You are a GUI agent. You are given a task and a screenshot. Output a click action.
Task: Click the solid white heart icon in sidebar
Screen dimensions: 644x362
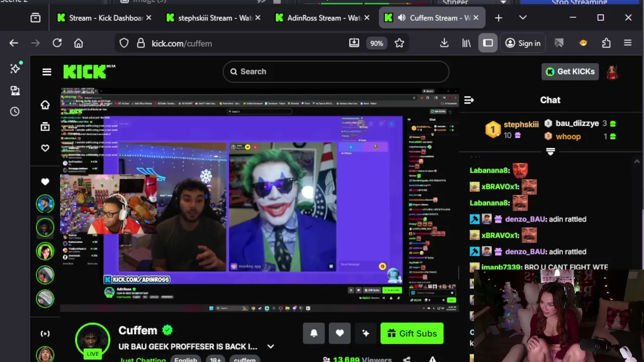click(45, 182)
